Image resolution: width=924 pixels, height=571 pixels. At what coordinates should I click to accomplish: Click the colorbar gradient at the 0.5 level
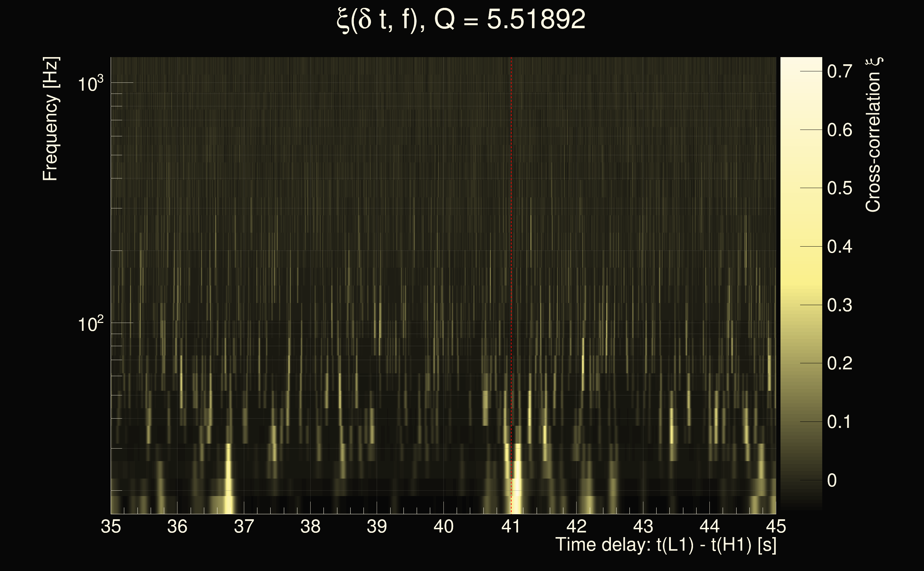coord(801,188)
